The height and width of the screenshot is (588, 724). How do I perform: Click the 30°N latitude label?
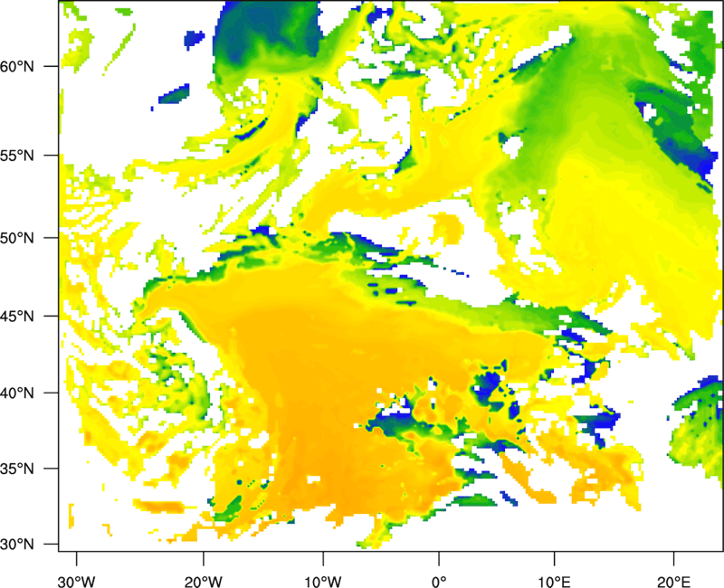click(30, 544)
